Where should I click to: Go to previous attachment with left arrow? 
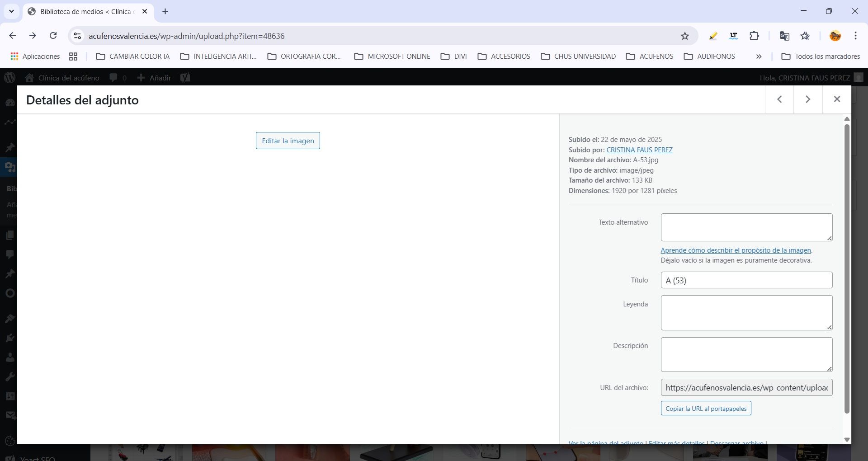[779, 99]
